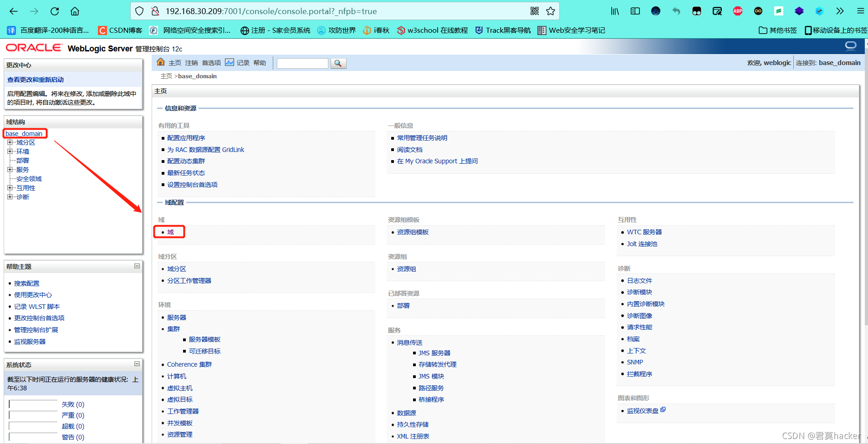Toggle the sidebar view icon
The width and height of the screenshot is (868, 444).
coord(635,11)
